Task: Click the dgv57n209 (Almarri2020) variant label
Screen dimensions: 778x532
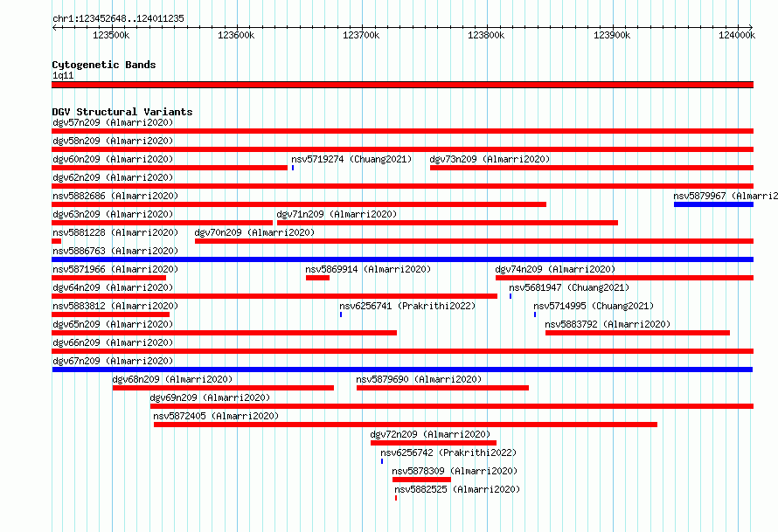Action: [113, 122]
